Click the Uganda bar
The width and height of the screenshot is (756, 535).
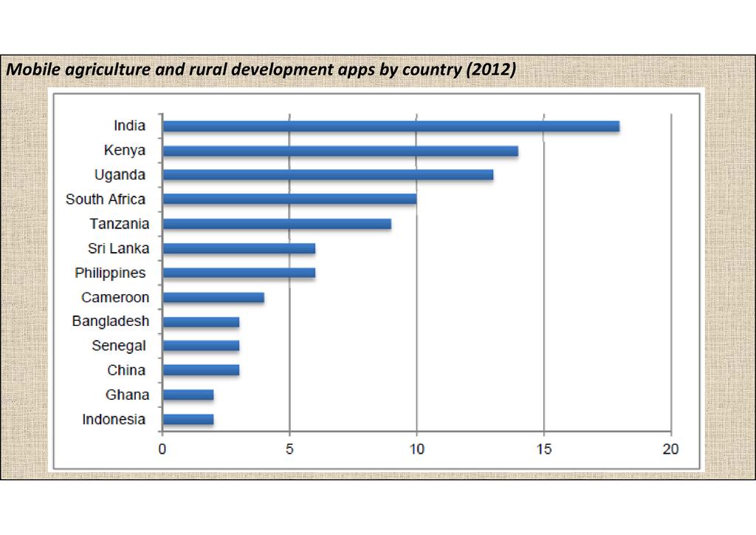(327, 175)
